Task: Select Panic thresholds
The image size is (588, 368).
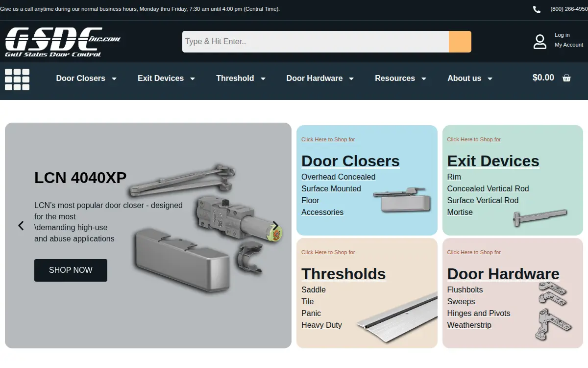Action: click(x=311, y=313)
